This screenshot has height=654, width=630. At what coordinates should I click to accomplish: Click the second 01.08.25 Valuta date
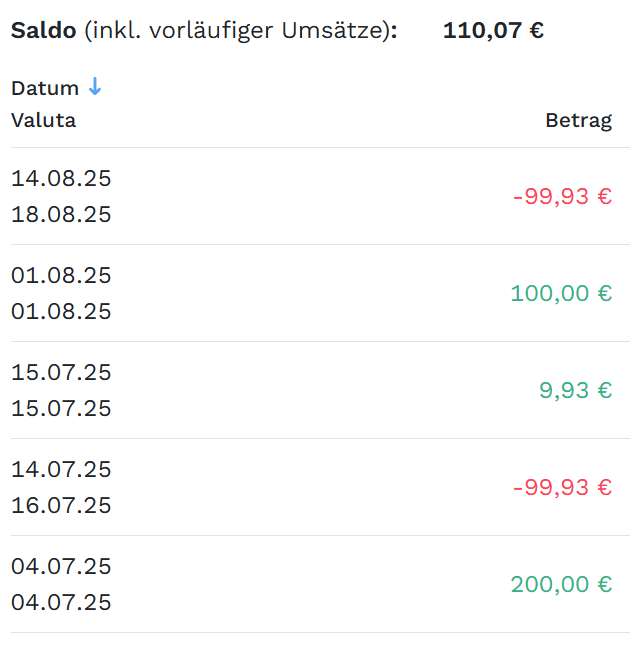[61, 312]
